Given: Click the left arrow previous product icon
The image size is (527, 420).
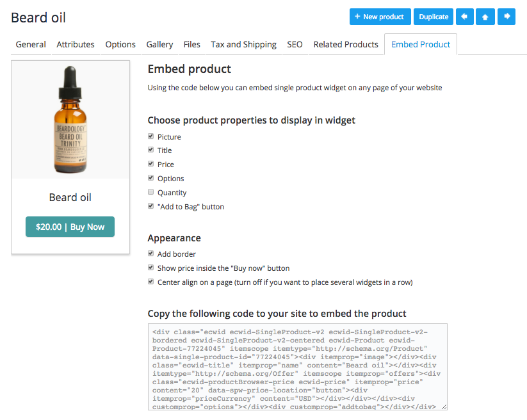Looking at the screenshot, I should click(x=465, y=17).
